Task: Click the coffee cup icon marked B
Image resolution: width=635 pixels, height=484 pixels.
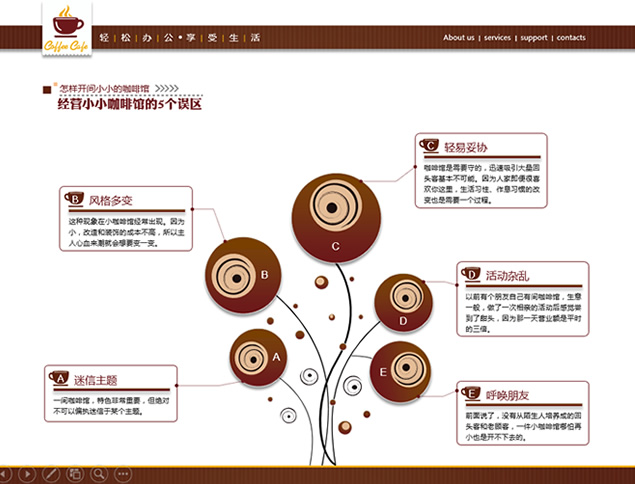Action: tap(74, 198)
